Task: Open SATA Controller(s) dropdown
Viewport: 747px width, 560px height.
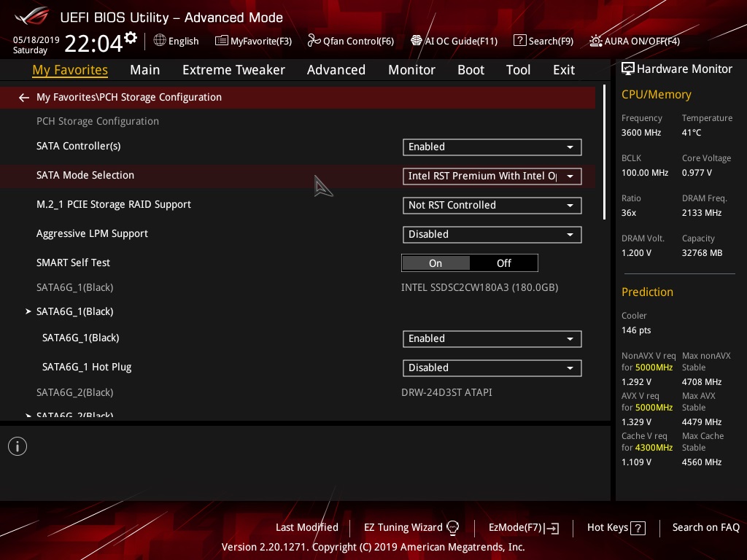Action: [492, 147]
